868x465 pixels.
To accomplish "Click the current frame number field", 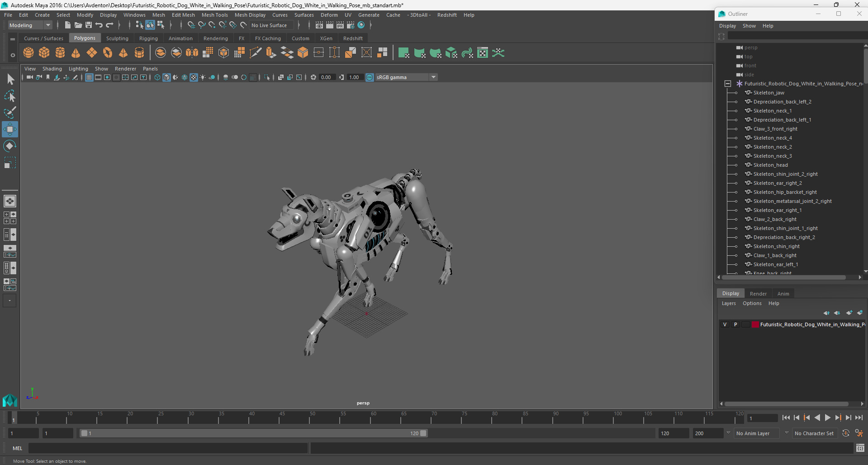I will [762, 418].
